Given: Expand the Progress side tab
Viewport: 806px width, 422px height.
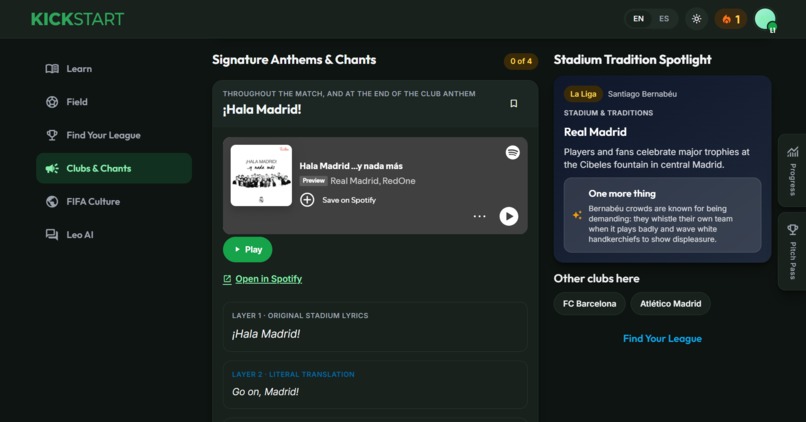Looking at the screenshot, I should click(x=792, y=170).
